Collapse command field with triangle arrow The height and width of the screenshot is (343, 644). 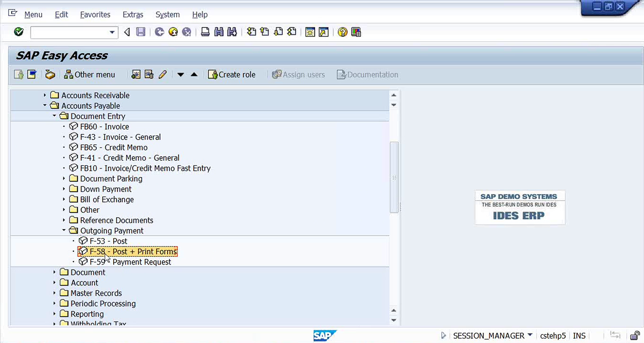[126, 32]
